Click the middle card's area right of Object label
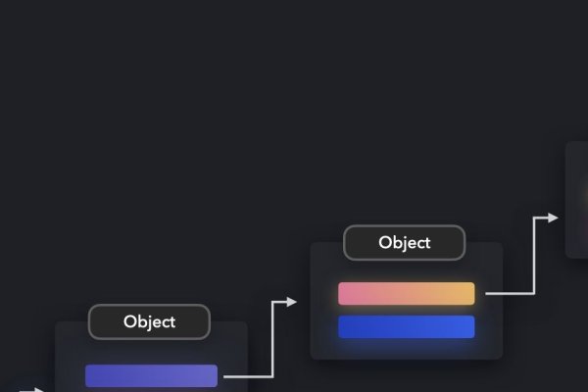588x392 pixels. tap(483, 257)
